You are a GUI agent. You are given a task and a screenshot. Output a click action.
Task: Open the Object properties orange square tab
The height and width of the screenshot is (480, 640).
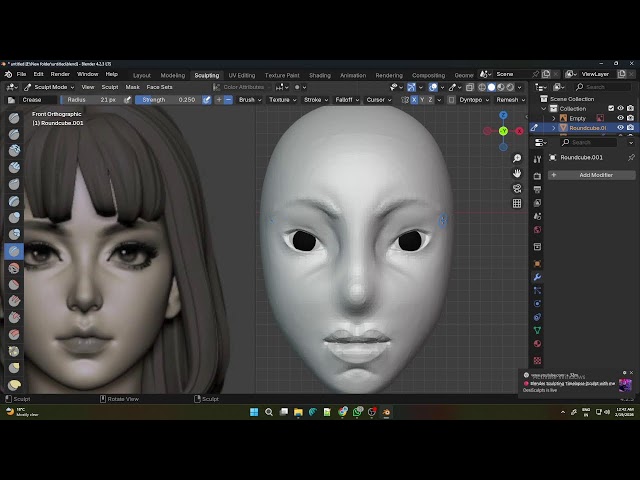click(x=537, y=264)
